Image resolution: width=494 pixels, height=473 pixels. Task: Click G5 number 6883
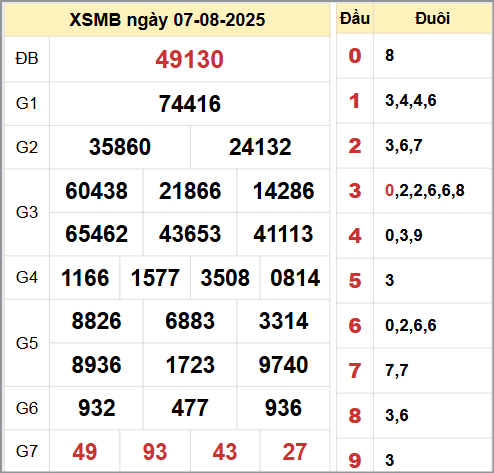pyautogui.click(x=190, y=321)
